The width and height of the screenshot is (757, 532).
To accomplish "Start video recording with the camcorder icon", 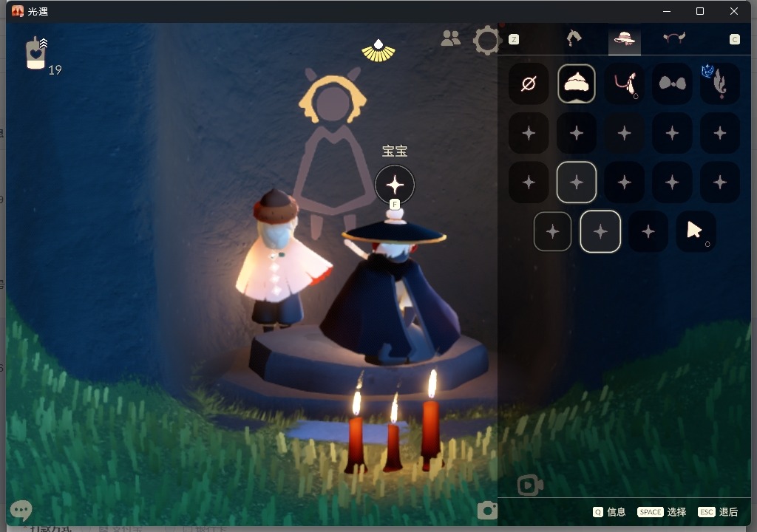I will (x=530, y=485).
